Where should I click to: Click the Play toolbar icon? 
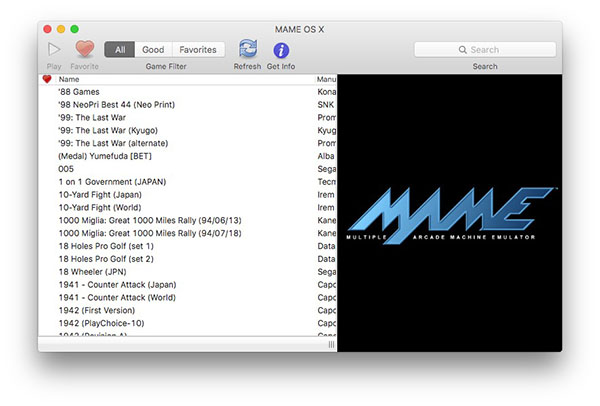tap(54, 49)
